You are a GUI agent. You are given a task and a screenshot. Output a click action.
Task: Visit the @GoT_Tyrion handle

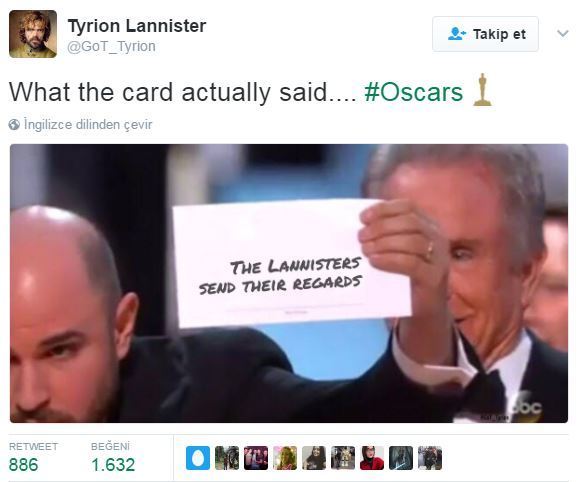coord(111,46)
